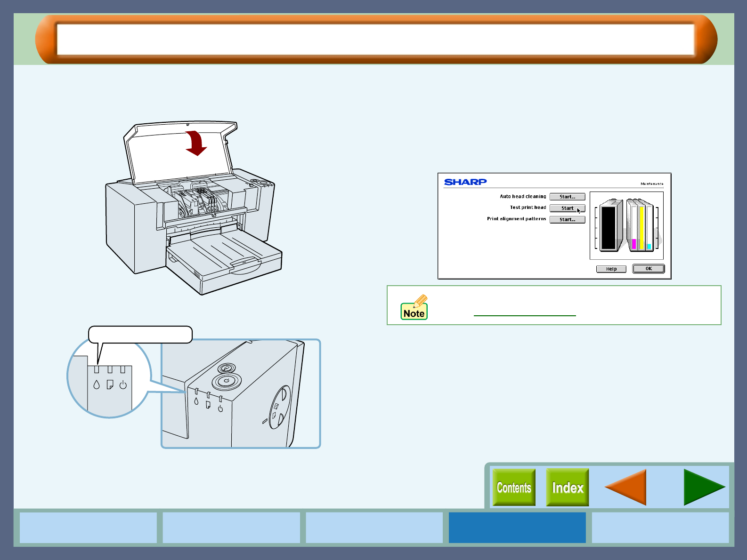Click the Help button in the Maintenance dialog
This screenshot has width=747, height=560.
click(611, 269)
